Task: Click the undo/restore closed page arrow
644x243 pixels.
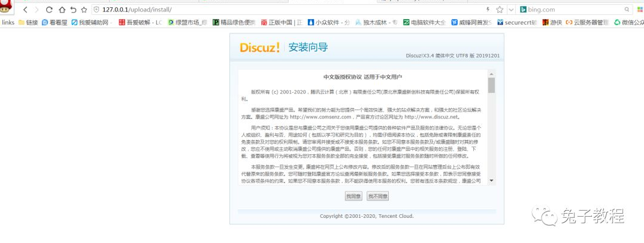Action: pyautogui.click(x=73, y=10)
